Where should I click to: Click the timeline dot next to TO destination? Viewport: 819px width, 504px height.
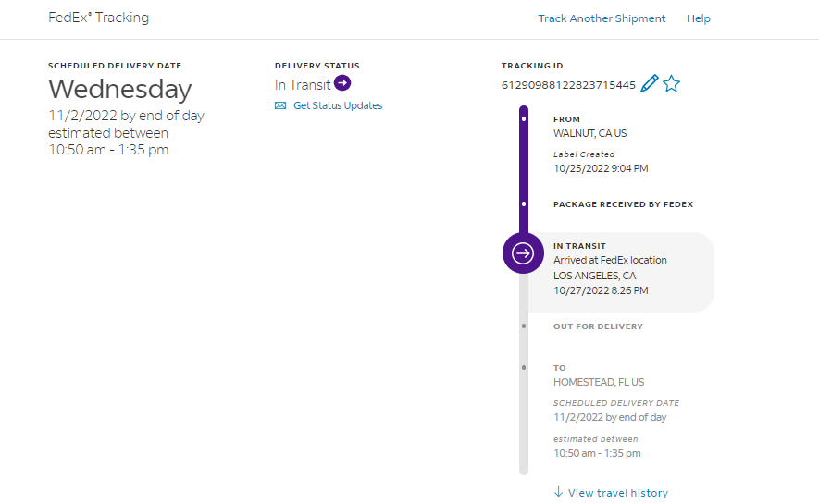coord(524,368)
